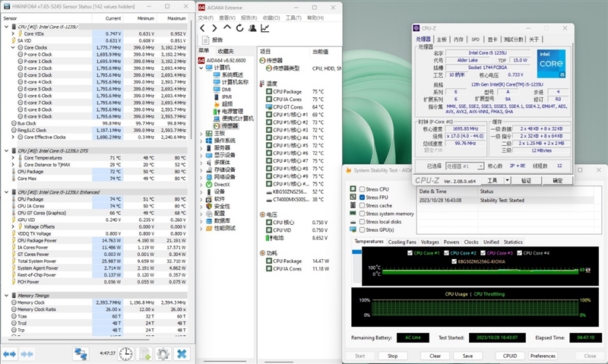Enable the Stress CPU checkbox

(363, 189)
